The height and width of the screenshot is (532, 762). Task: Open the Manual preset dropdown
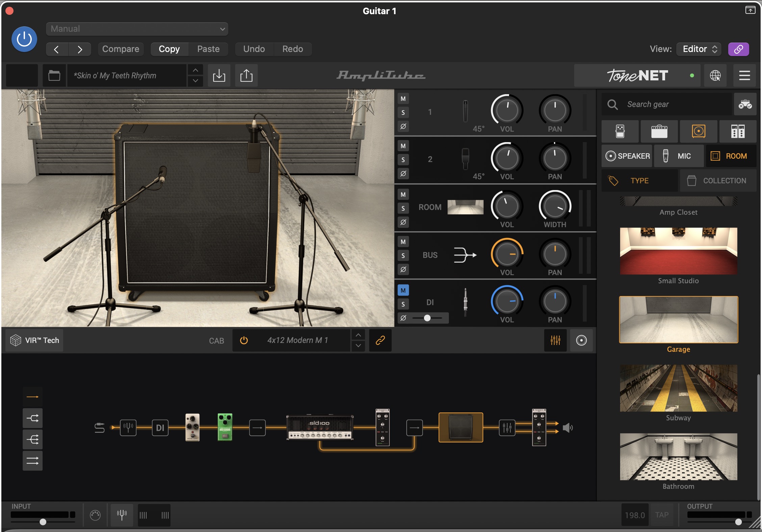click(x=137, y=29)
